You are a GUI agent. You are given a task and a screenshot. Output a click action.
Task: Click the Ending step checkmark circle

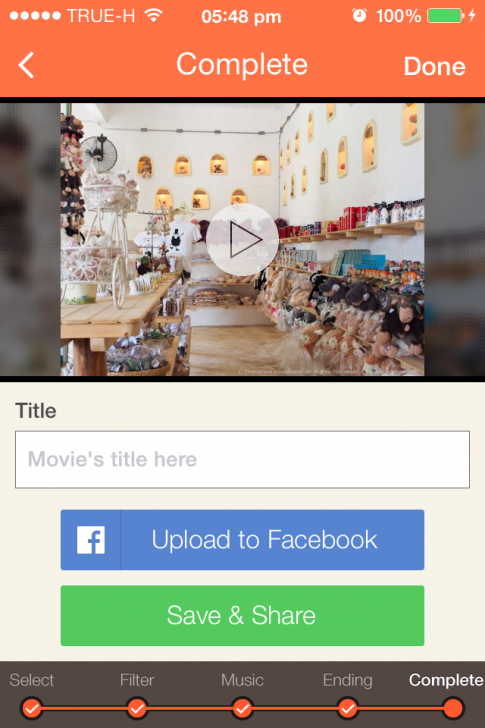(x=348, y=708)
